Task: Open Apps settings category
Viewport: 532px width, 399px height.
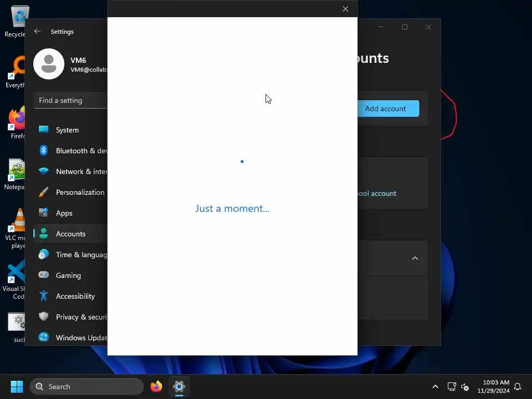Action: [71, 213]
